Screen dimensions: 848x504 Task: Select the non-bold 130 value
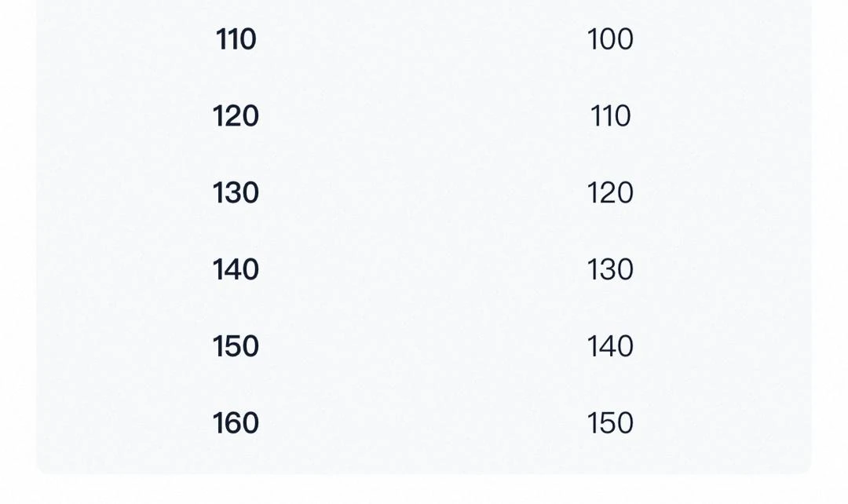tap(610, 270)
